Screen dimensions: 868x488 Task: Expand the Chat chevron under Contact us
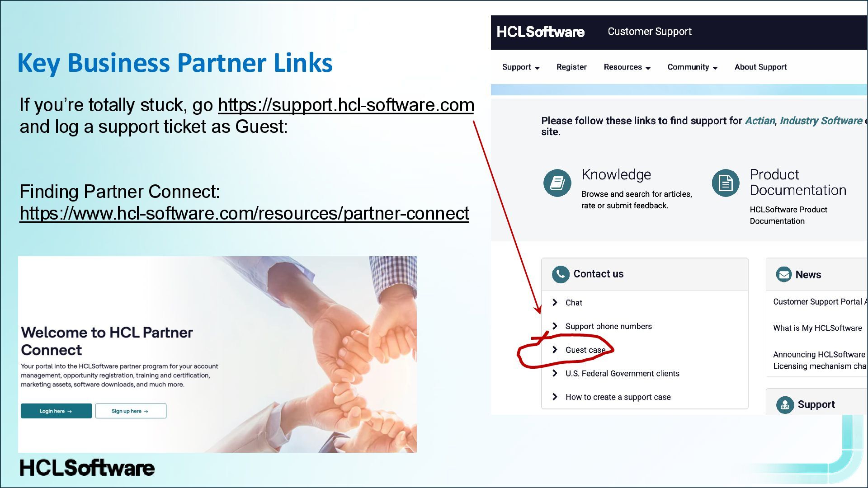click(x=555, y=302)
